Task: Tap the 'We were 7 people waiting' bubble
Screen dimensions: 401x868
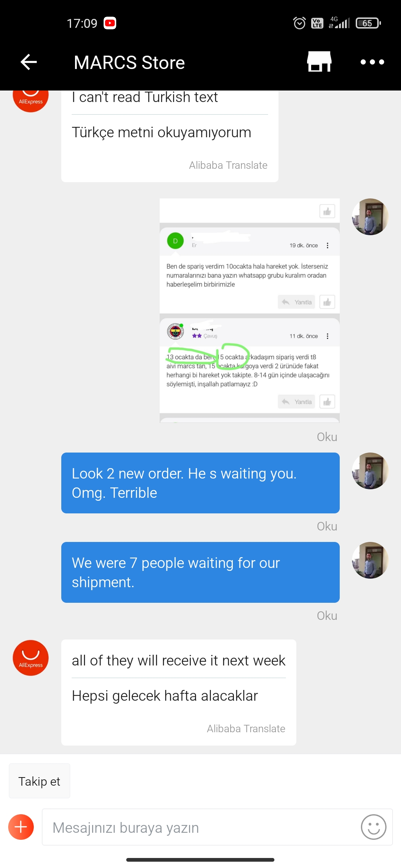Action: point(200,572)
